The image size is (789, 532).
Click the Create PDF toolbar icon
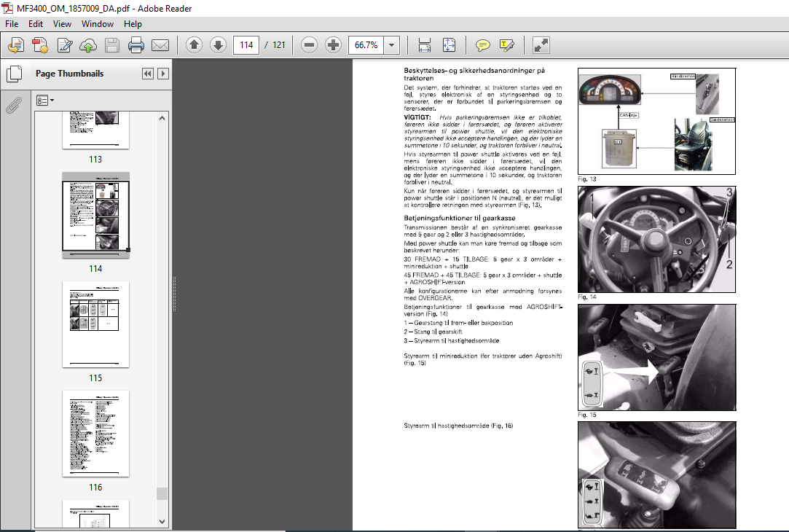click(40, 45)
